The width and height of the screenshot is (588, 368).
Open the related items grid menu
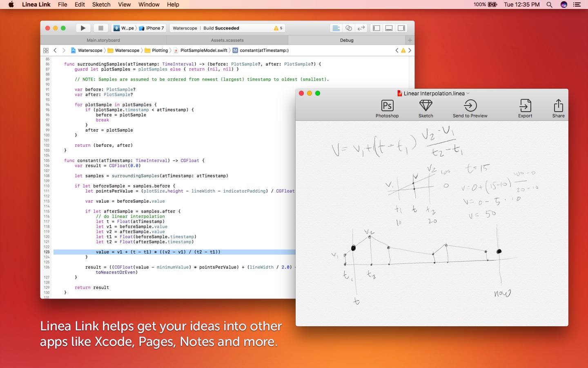click(46, 50)
